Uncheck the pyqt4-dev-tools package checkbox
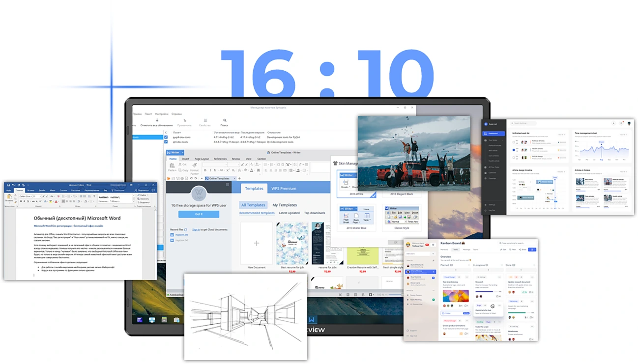This screenshot has width=638, height=364. coord(166,137)
